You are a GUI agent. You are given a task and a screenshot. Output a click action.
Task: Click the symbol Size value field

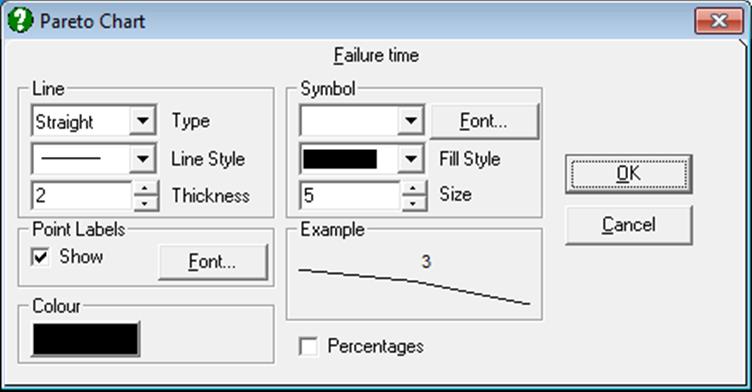tap(350, 195)
